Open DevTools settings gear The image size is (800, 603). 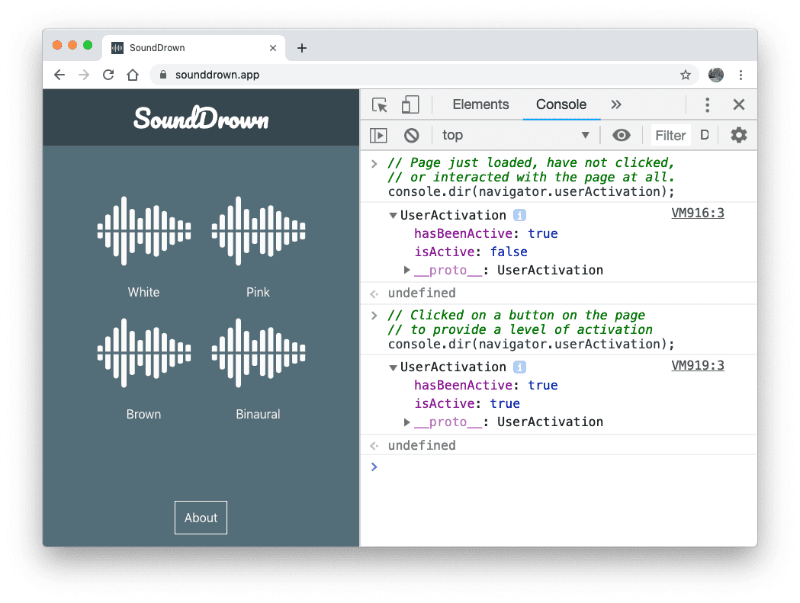coord(737,134)
